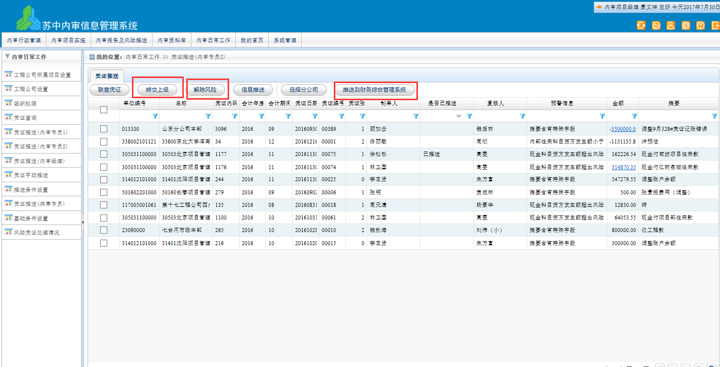Open 风险凭证处理情况 in the sidebar
Screen dimensions: 720x367
[37, 232]
